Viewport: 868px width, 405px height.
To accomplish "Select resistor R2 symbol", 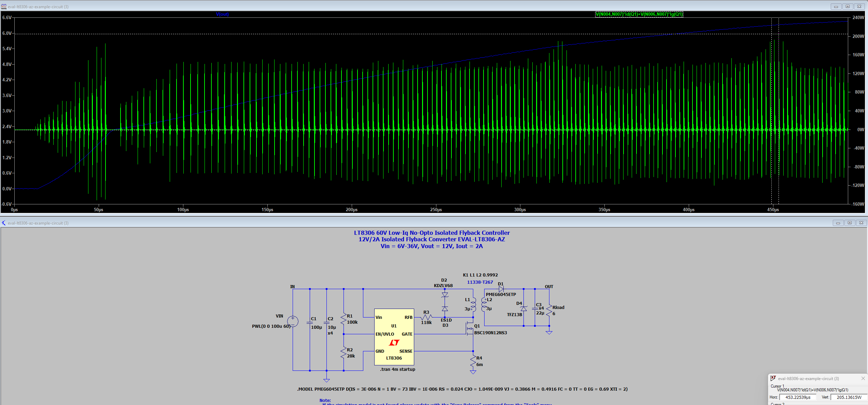I will (344, 353).
